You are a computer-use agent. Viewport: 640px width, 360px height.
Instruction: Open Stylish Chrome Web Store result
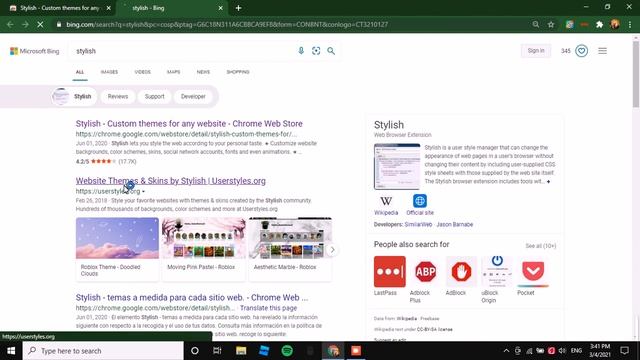189,124
